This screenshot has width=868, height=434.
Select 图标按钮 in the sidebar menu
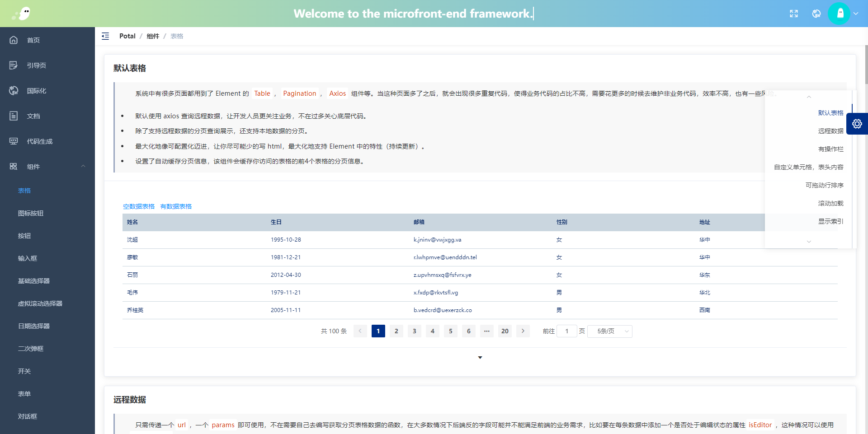click(x=31, y=213)
